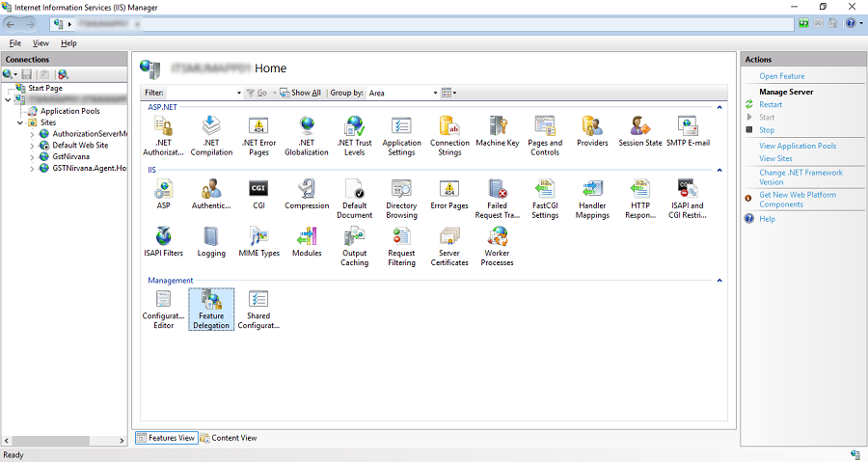Open the Logging feature

point(211,242)
